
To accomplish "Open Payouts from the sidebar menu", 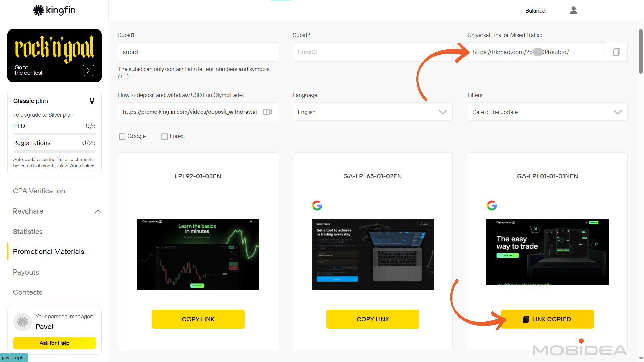I will pos(26,272).
